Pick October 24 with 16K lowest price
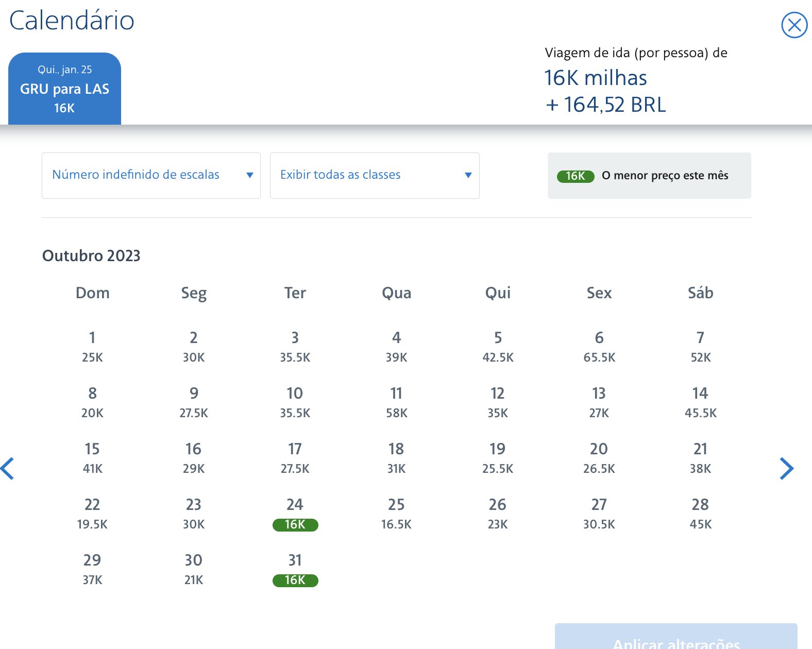Viewport: 812px width, 649px height. (x=295, y=514)
